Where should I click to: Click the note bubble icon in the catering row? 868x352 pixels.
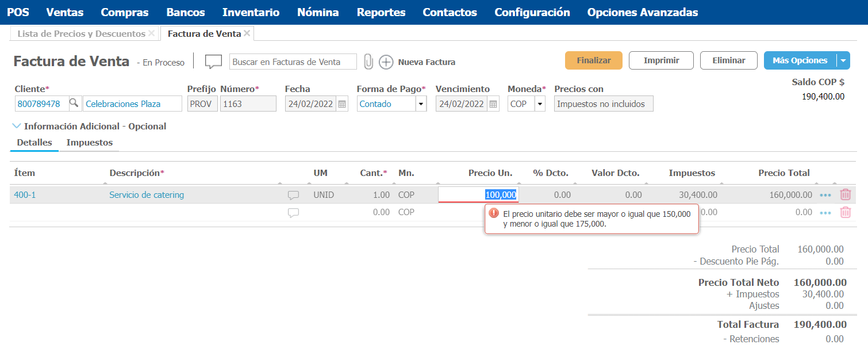pyautogui.click(x=293, y=196)
